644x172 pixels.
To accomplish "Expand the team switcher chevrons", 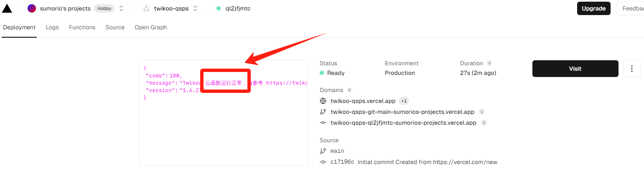I will coord(121,8).
